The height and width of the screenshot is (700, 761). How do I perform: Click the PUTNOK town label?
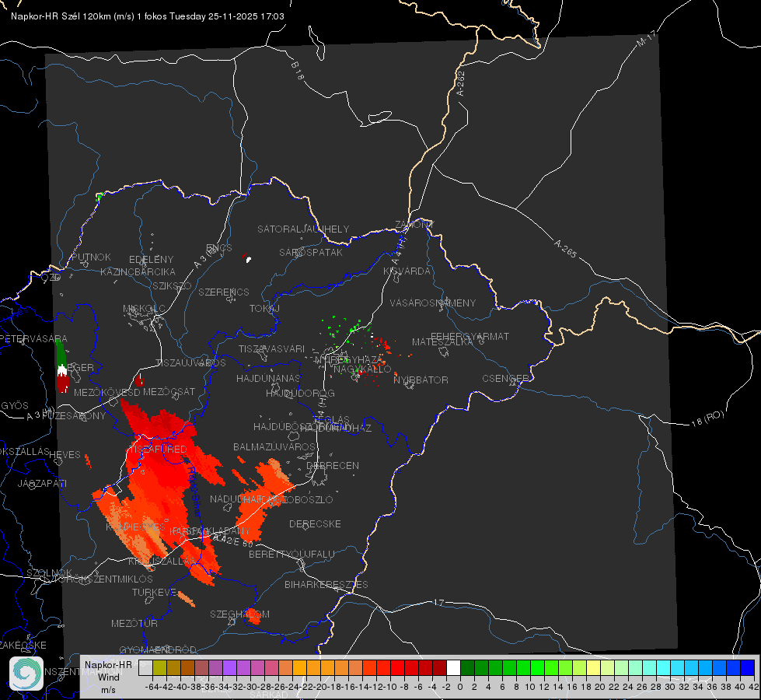pos(91,257)
